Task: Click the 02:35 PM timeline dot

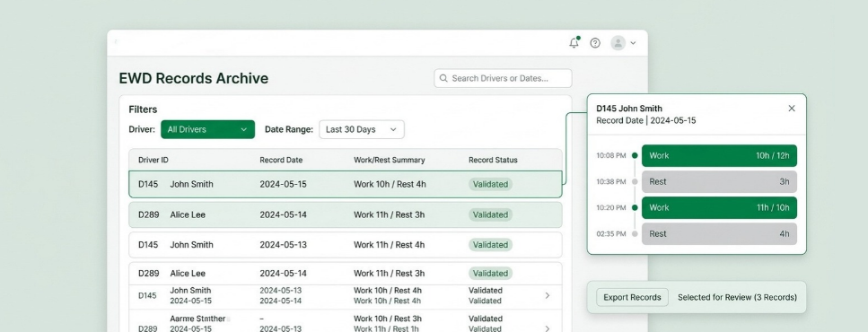Action: click(x=635, y=233)
